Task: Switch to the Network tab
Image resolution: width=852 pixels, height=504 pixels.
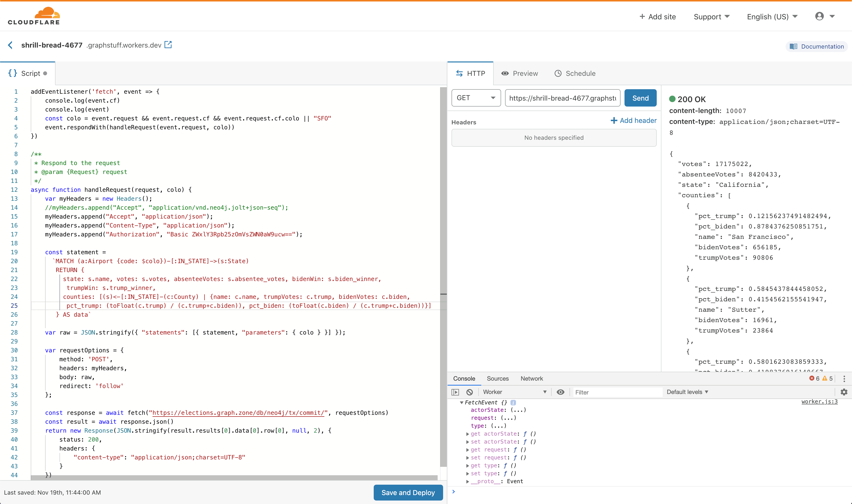Action: point(531,378)
